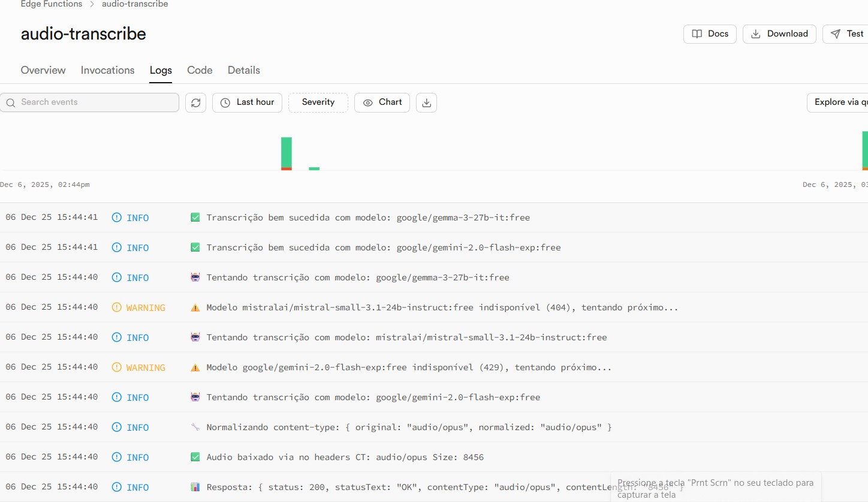This screenshot has width=868, height=502.
Task: Click the tall green bar in the chart
Action: (287, 152)
